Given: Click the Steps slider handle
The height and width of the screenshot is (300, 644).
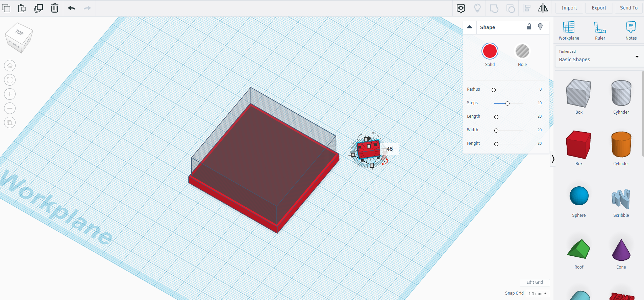Looking at the screenshot, I should tap(507, 103).
